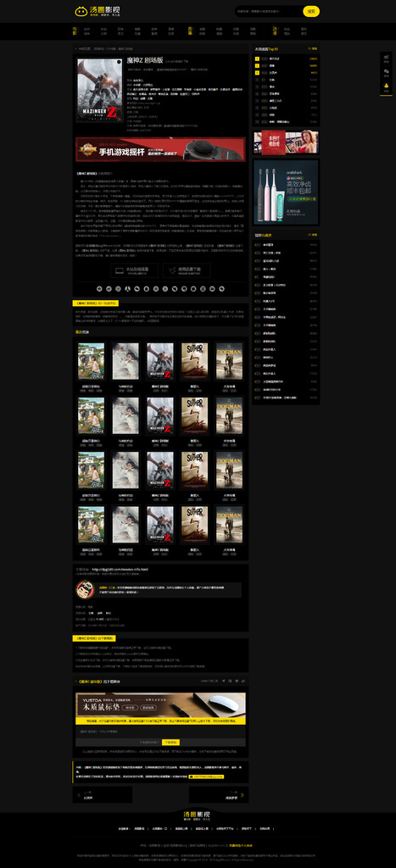
Task: Go to next article with yellow right chevron
Action: tap(243, 795)
